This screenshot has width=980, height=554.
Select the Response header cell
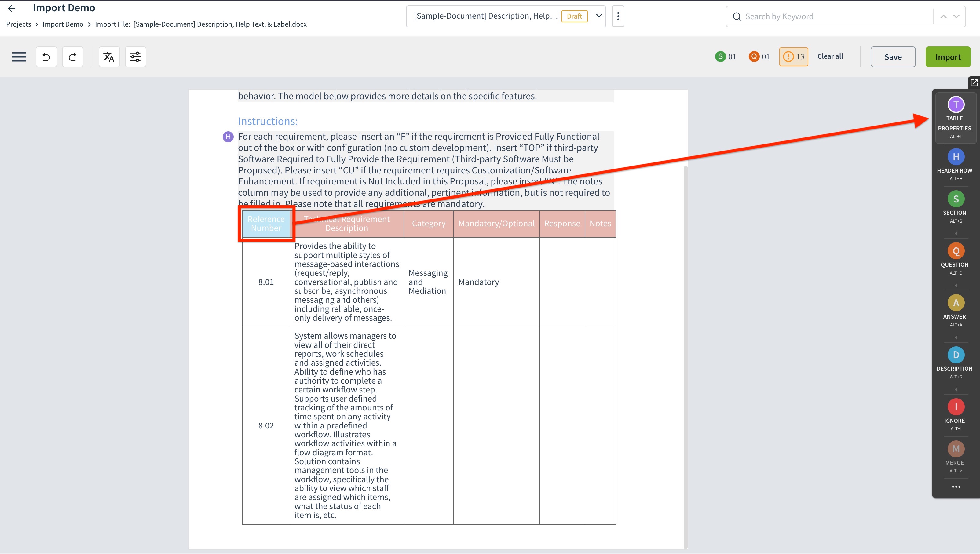(562, 224)
